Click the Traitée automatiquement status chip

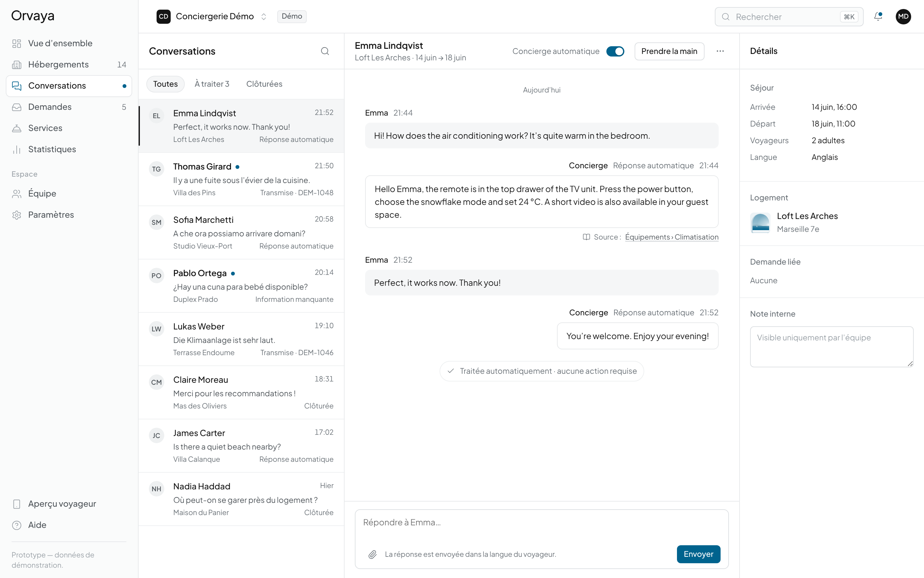(x=542, y=371)
